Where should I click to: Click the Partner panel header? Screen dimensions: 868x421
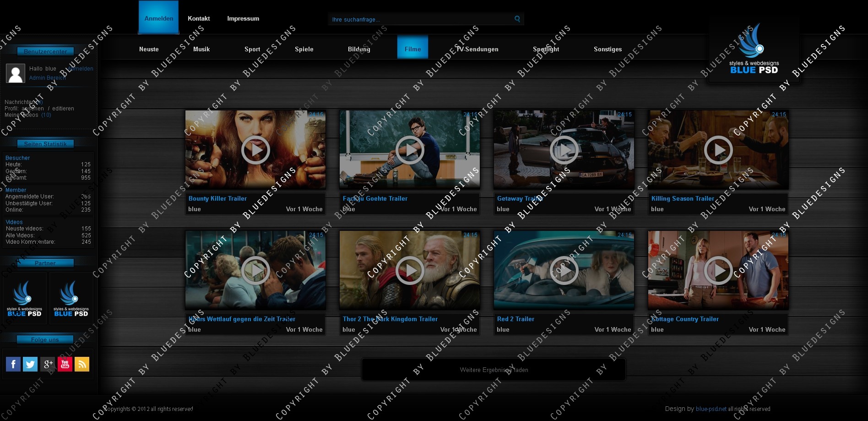[x=45, y=263]
